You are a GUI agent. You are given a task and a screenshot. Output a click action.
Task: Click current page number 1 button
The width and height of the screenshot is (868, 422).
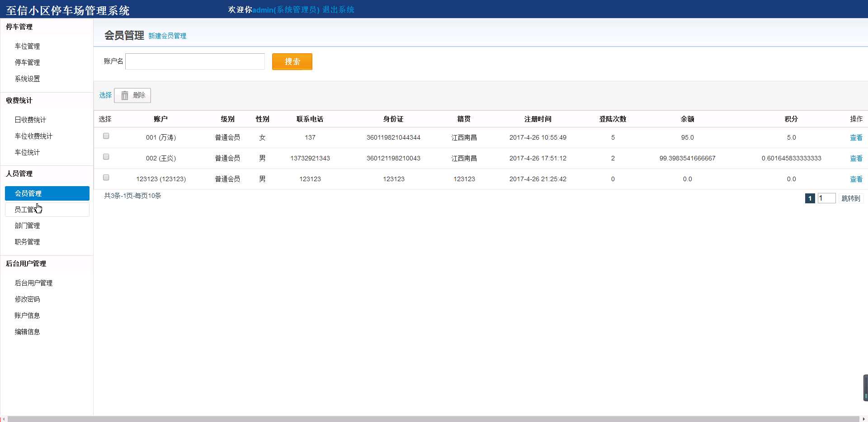tap(810, 198)
